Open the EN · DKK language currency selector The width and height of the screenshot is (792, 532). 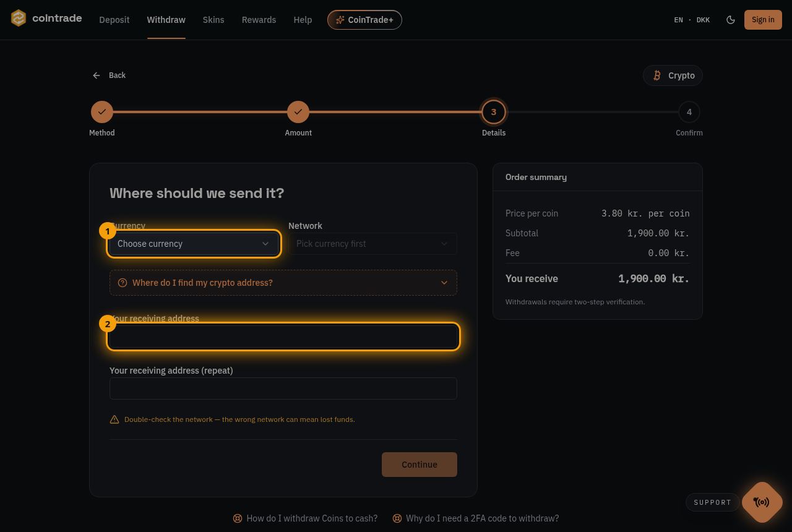coord(692,20)
